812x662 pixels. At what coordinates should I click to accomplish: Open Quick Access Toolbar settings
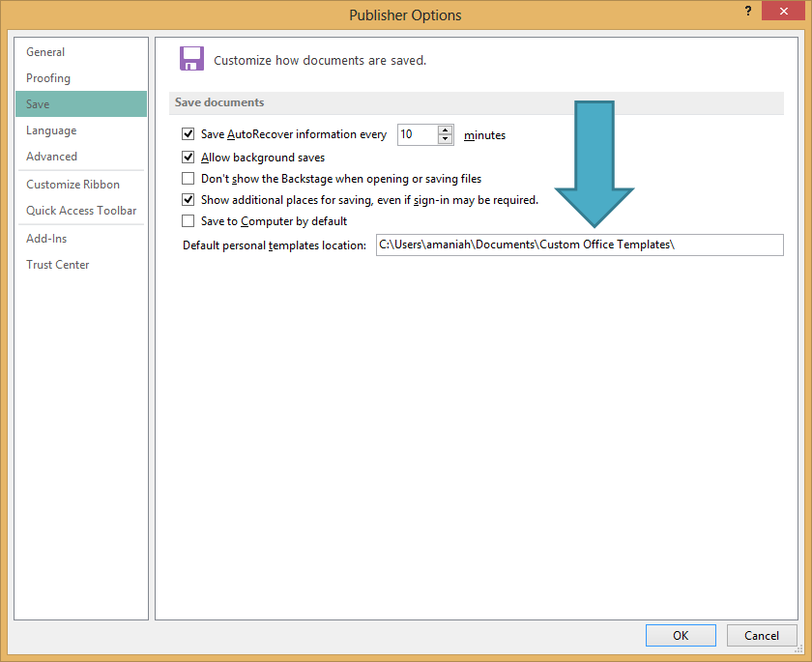pyautogui.click(x=81, y=211)
